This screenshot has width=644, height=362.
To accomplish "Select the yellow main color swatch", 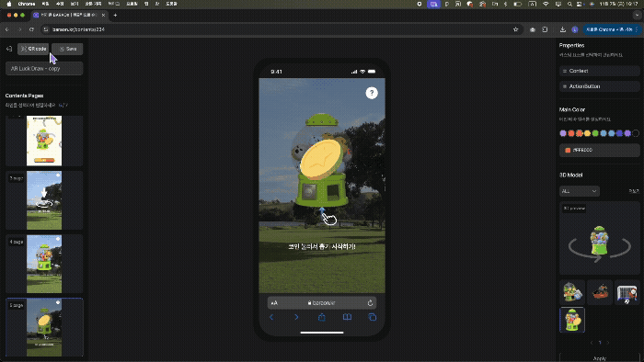I will click(x=587, y=133).
